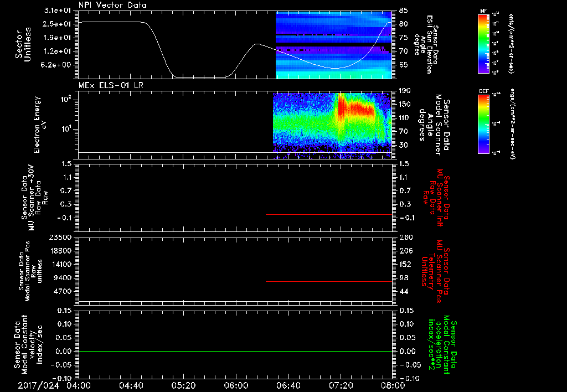Click the 'Model Scanner Angle degrees' label

point(435,125)
